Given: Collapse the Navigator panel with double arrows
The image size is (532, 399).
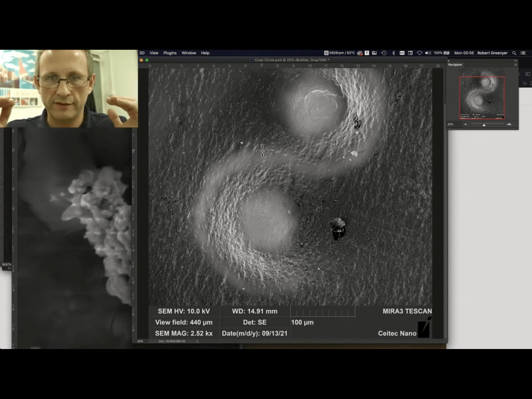Looking at the screenshot, I should click(515, 61).
